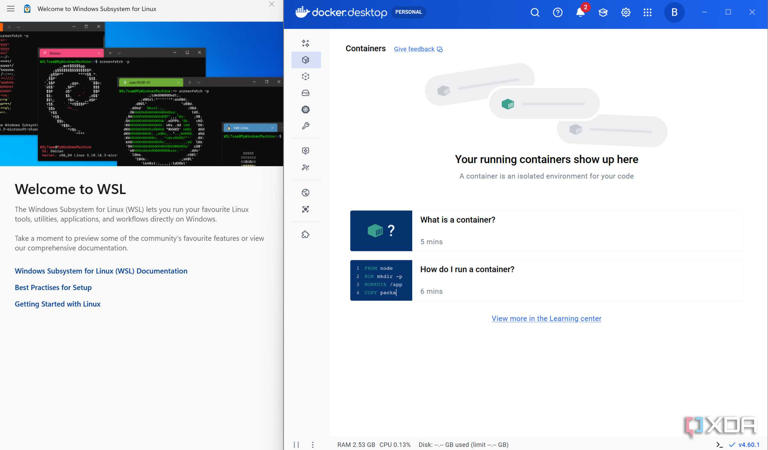Click the WSL penguin app icon
The width and height of the screenshot is (768, 450).
27,9
